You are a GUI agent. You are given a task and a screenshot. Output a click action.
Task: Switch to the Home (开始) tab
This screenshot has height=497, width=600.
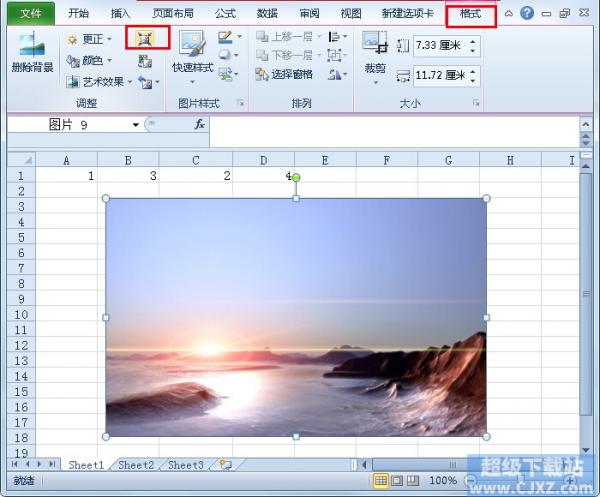[78, 13]
